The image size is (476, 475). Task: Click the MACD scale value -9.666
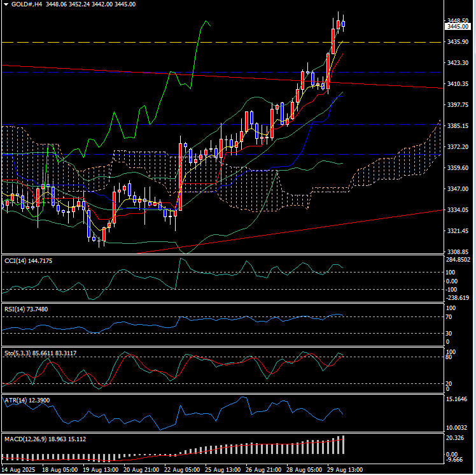[455, 460]
